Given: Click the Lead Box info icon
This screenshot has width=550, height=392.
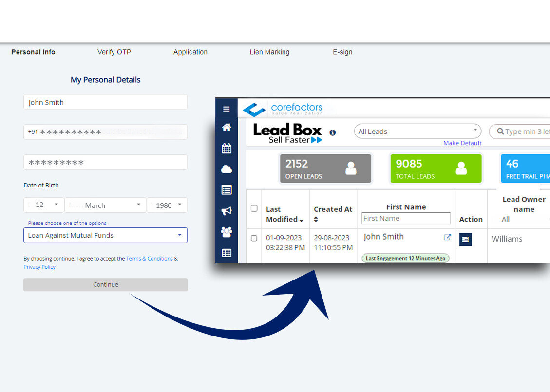Looking at the screenshot, I should tap(333, 132).
